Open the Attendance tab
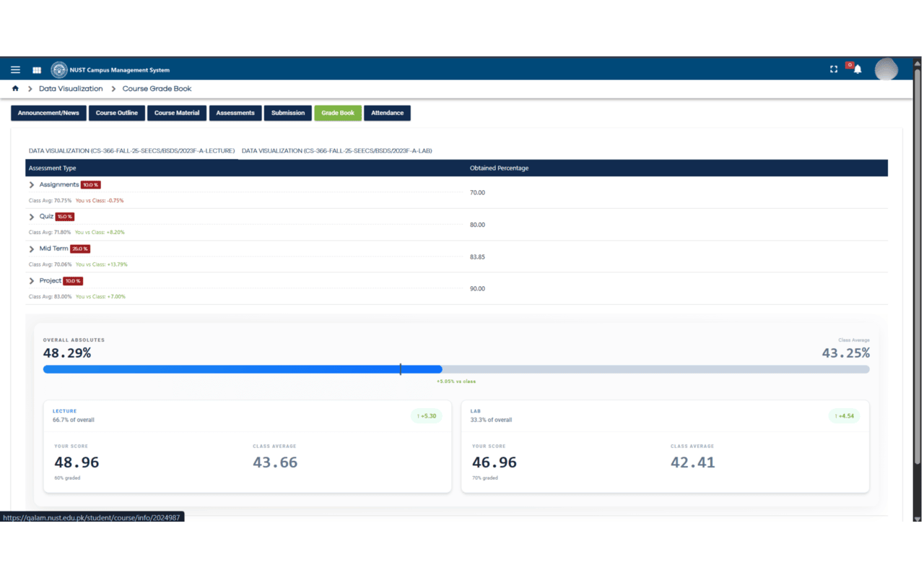This screenshot has height=578, width=924. (388, 113)
